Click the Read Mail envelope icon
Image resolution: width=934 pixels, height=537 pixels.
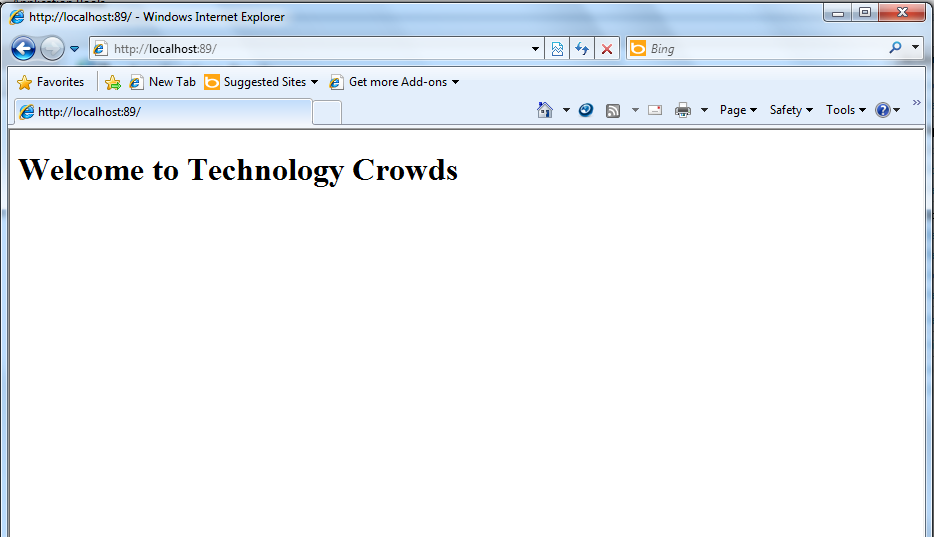pyautogui.click(x=655, y=110)
